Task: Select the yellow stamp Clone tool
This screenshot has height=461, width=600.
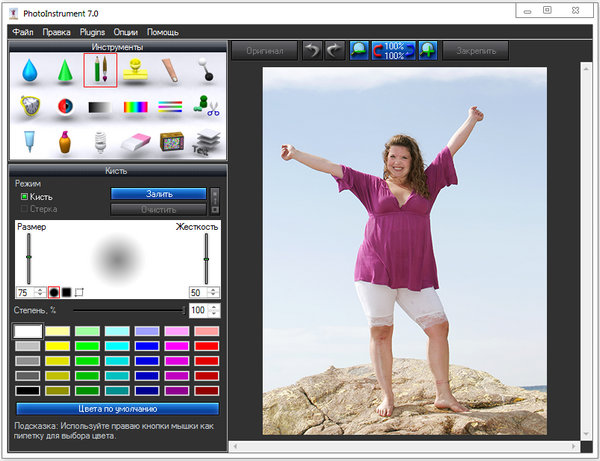Action: [135, 70]
